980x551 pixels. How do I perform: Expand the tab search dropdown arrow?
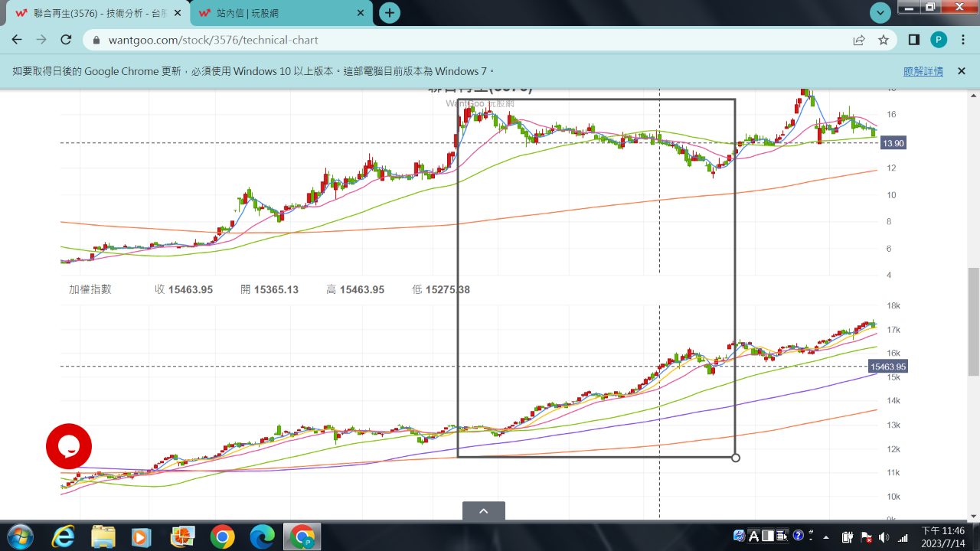(880, 12)
